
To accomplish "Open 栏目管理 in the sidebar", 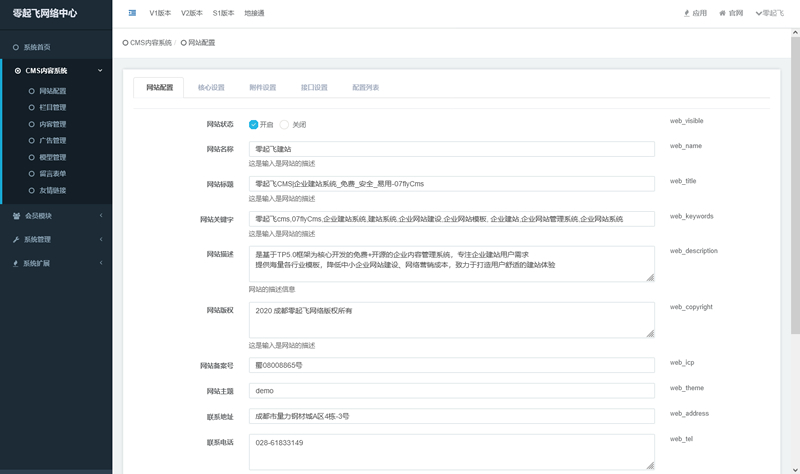I will (x=53, y=107).
